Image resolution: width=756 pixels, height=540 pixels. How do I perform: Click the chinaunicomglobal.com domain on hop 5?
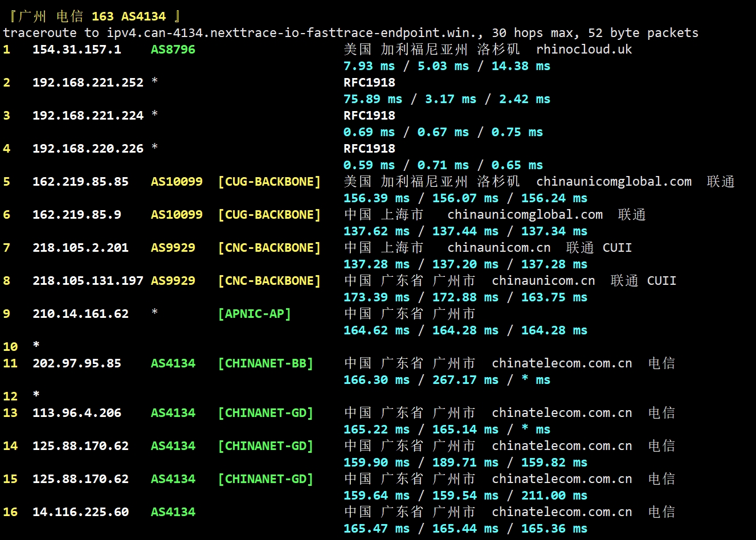click(x=614, y=182)
